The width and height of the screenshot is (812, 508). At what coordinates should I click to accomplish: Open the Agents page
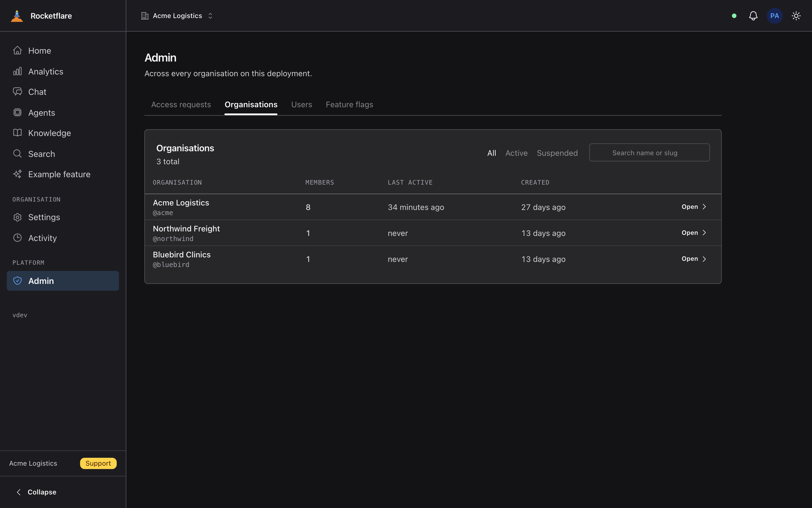coord(63,113)
